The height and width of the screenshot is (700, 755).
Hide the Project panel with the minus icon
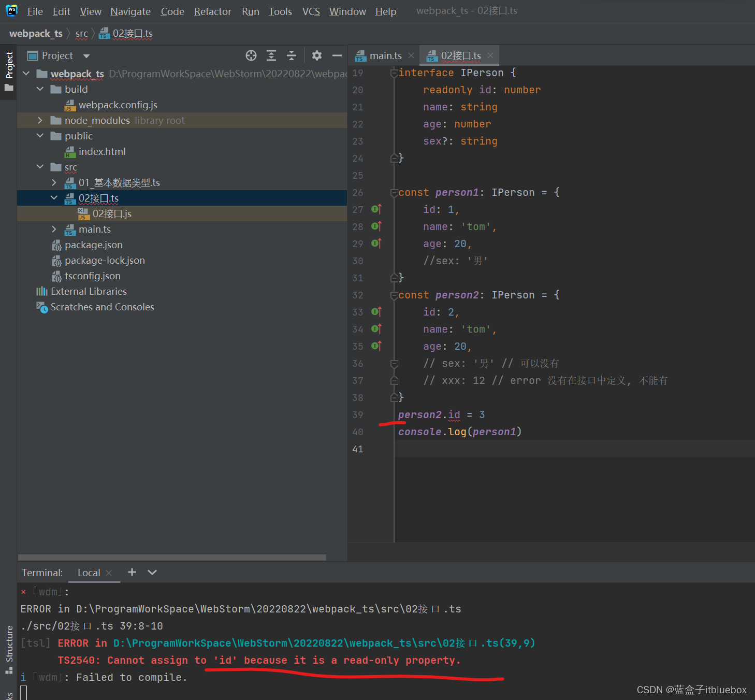[x=337, y=55]
